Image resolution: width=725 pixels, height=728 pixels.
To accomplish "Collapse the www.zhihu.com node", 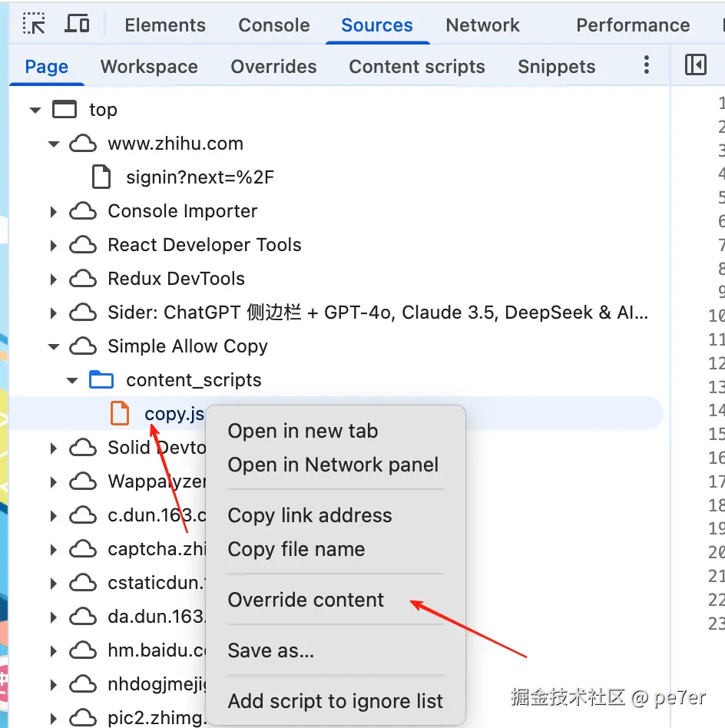I will coord(54,144).
